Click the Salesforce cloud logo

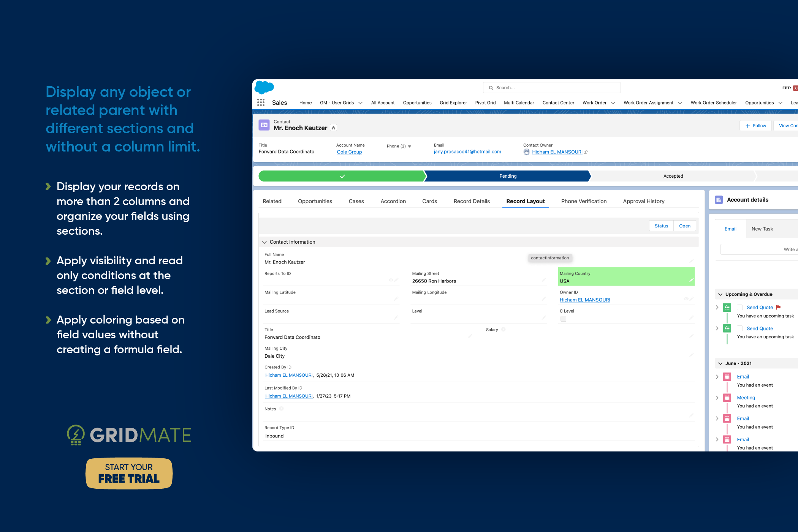pos(264,87)
